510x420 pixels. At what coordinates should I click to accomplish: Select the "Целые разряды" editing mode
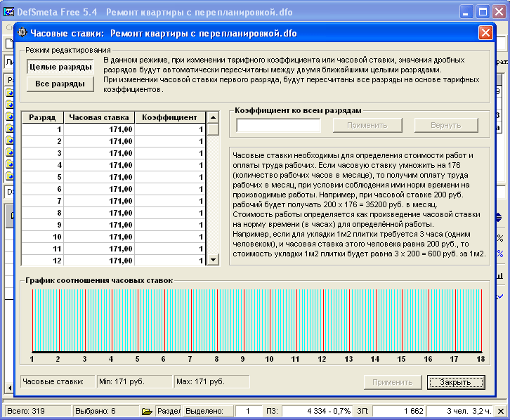(x=60, y=67)
